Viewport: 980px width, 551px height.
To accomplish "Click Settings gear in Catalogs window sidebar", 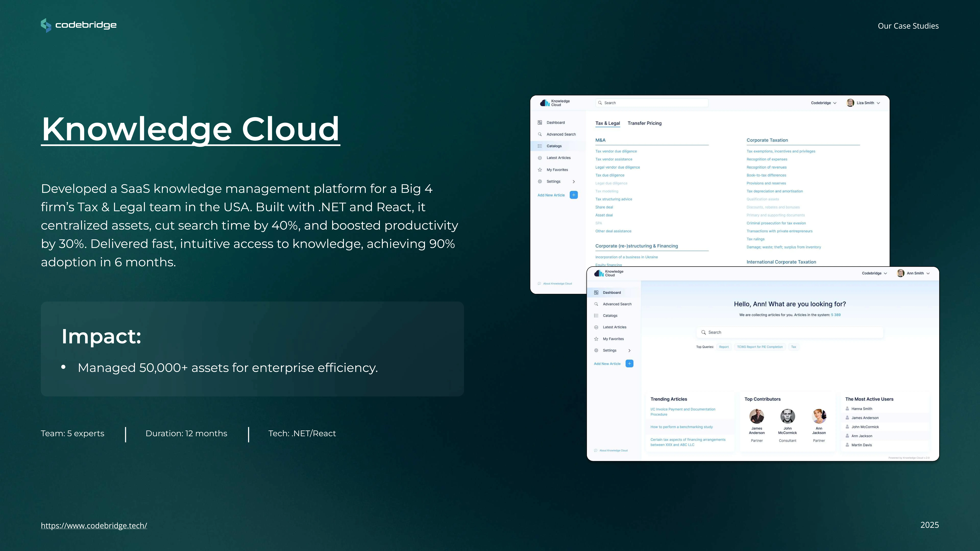I will (x=540, y=181).
